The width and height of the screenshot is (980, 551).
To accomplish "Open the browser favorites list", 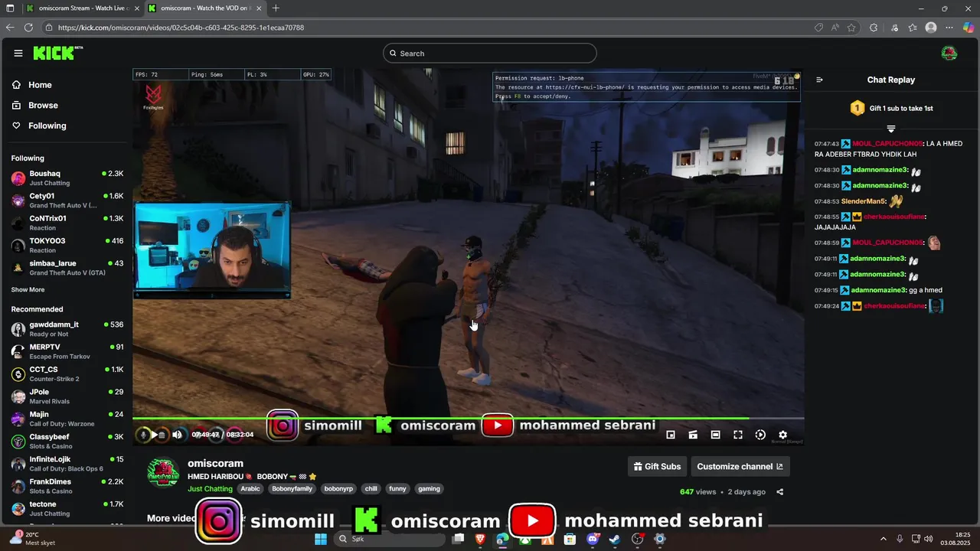I will point(913,28).
